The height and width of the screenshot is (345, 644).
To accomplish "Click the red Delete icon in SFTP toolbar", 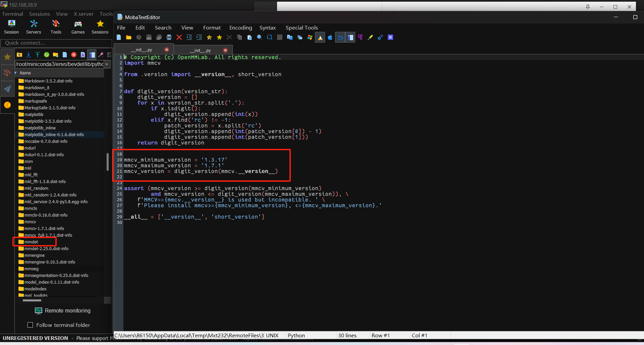I will click(74, 55).
